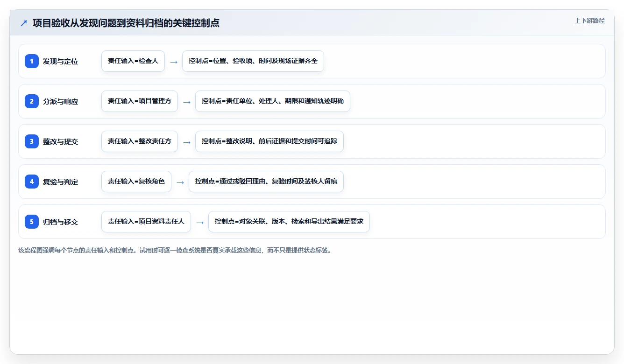Click the 整改与提交 step name
Image resolution: width=624 pixels, height=364 pixels.
tap(61, 141)
